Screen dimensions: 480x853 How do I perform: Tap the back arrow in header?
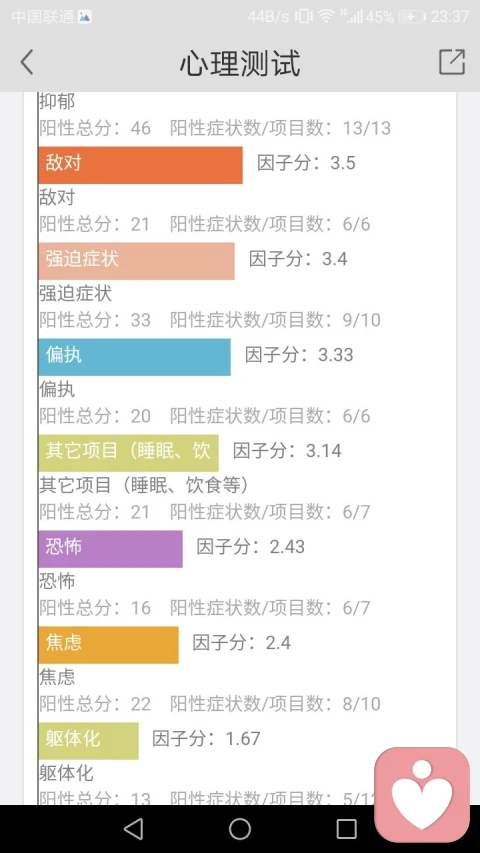click(x=27, y=62)
